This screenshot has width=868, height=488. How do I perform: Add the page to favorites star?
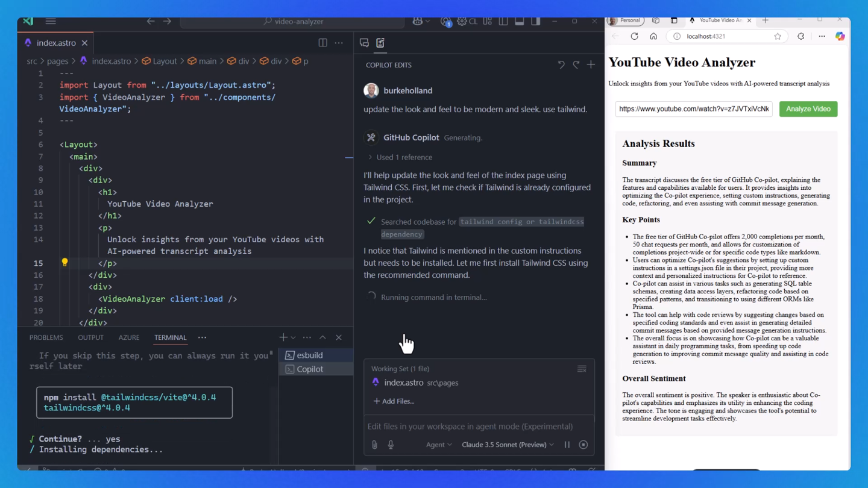point(778,36)
